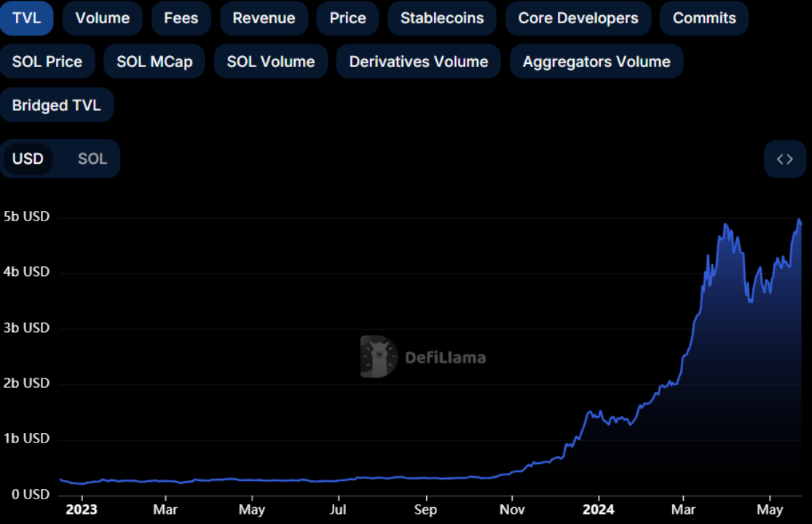Screen dimensions: 812x524
Task: Enable the Volume metric chip
Action: [103, 18]
